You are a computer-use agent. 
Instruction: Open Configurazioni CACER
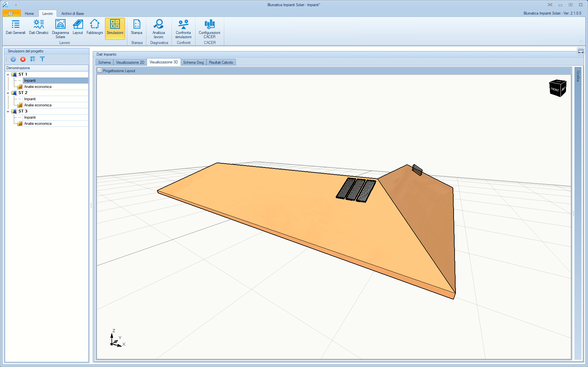[x=209, y=28]
